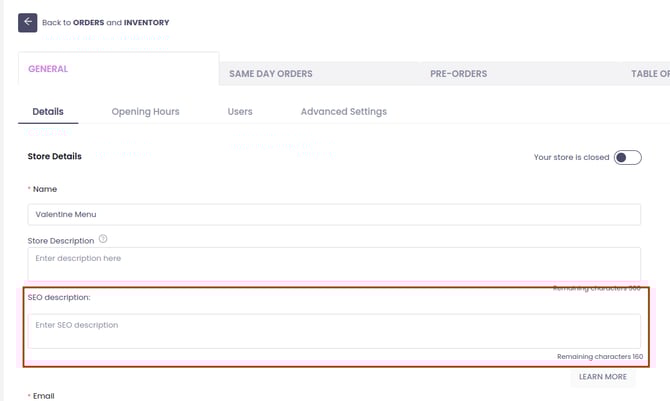
Task: Select the Details sub-tab
Action: click(48, 112)
